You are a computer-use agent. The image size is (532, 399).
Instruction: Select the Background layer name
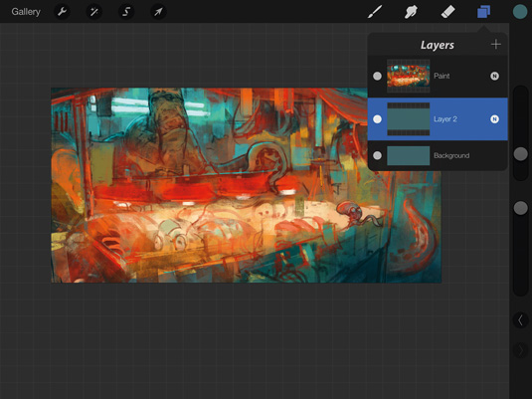(x=451, y=155)
